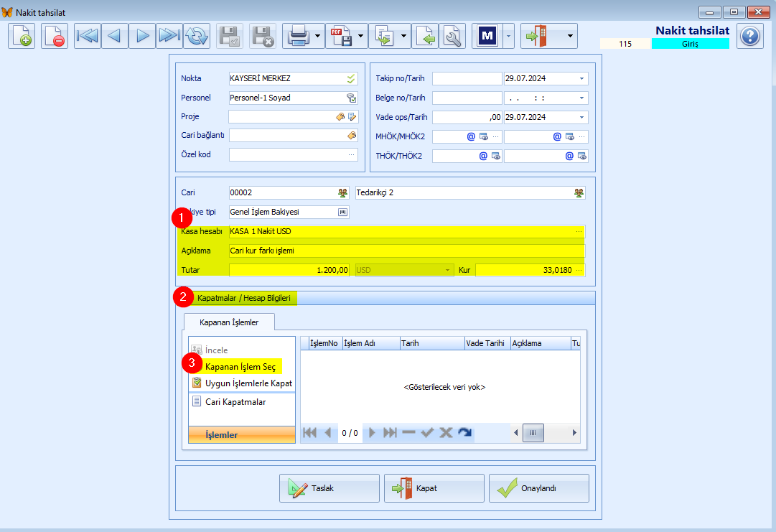Click the İncele option in the list
This screenshot has height=532, width=776.
[210, 350]
